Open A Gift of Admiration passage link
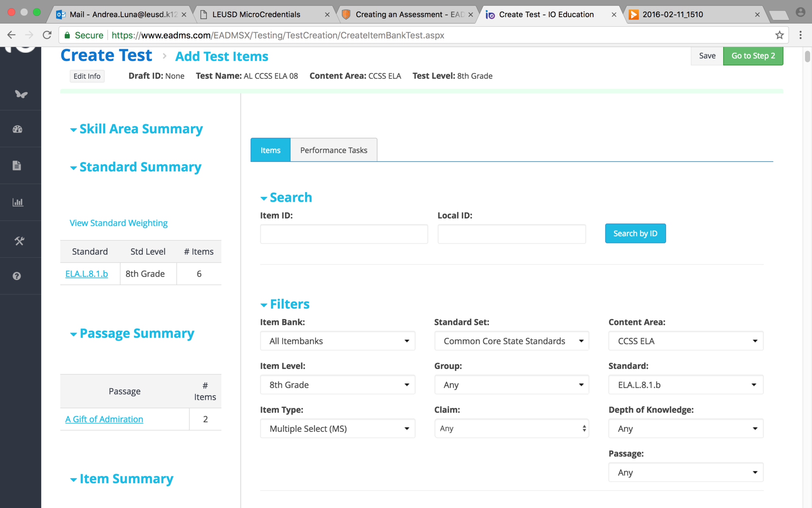This screenshot has height=508, width=812. coord(104,419)
